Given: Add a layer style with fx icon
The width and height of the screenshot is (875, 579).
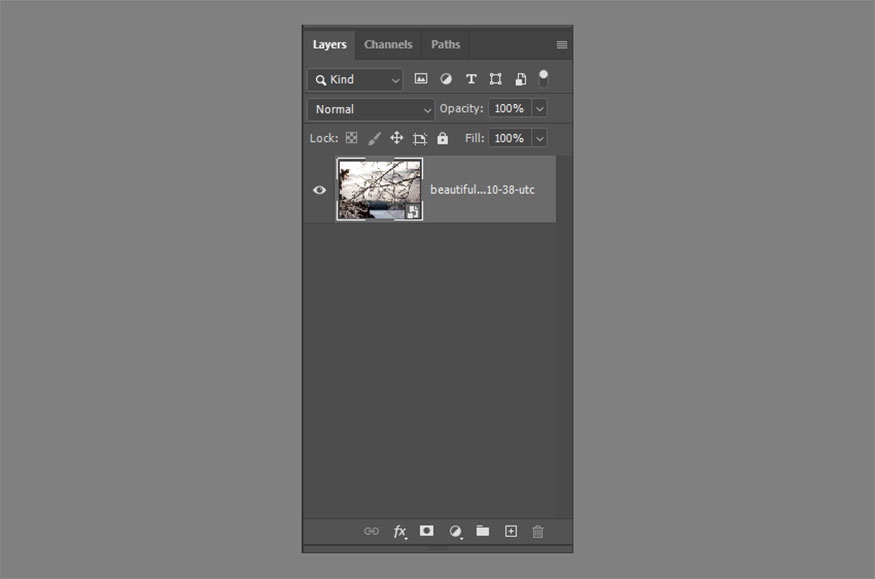Looking at the screenshot, I should (399, 531).
